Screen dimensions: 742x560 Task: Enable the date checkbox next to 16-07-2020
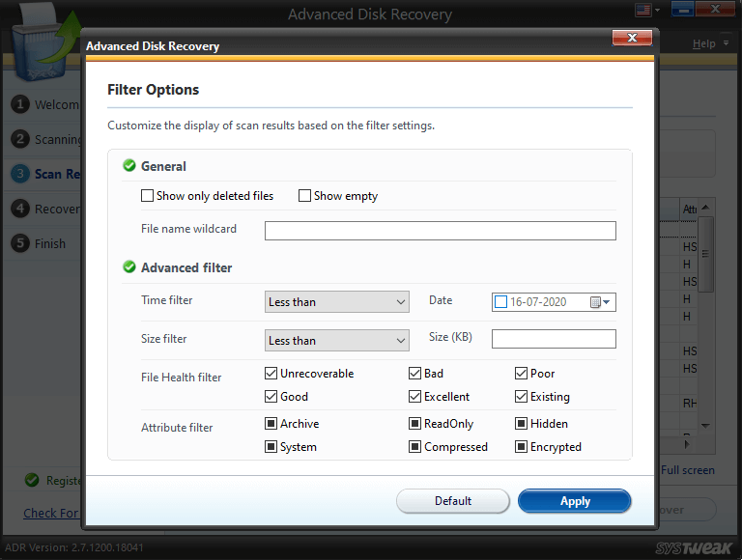[500, 302]
